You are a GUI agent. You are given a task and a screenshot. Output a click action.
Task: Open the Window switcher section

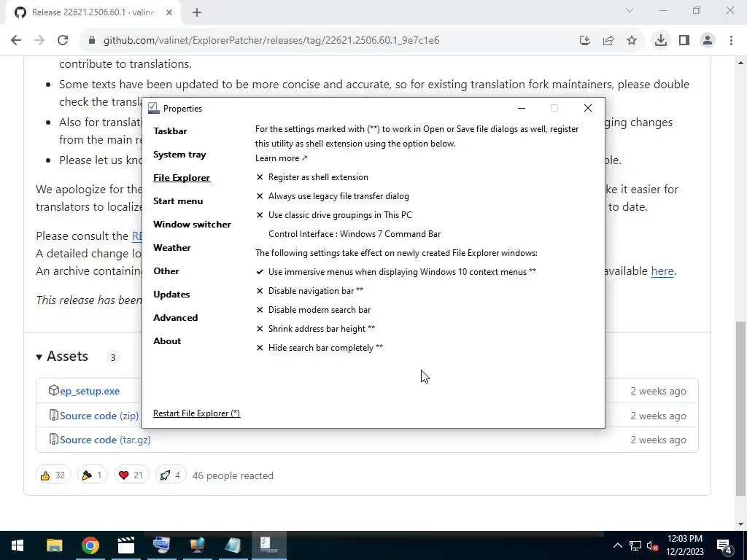point(192,225)
